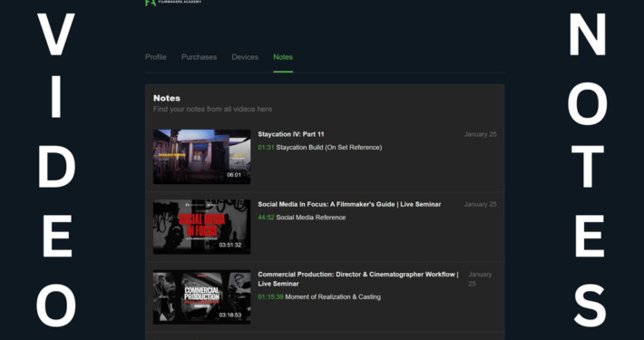
Task: Click the 06:01 duration badge
Action: click(234, 175)
